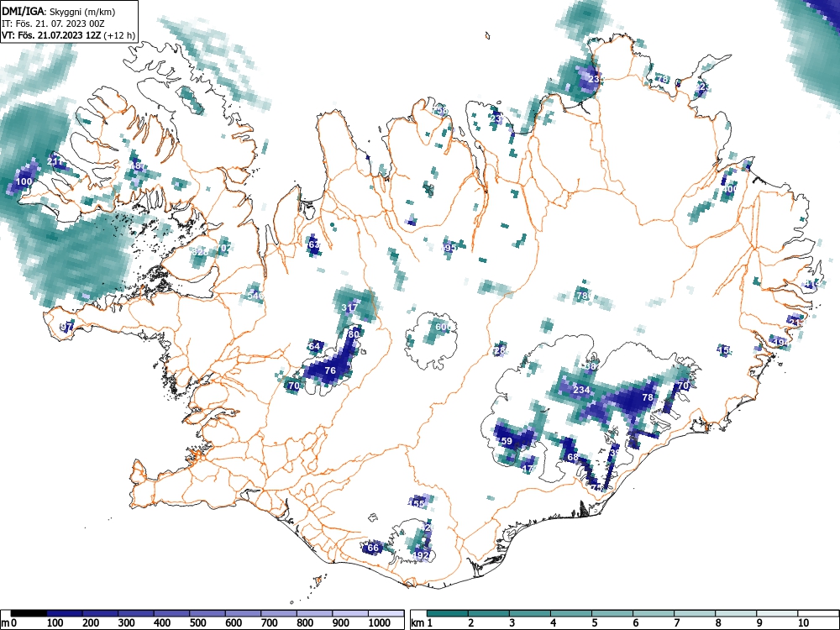Viewport: 840px width, 630px height.
Task: Click the '97' visibility value on the map
Action: tap(67, 326)
